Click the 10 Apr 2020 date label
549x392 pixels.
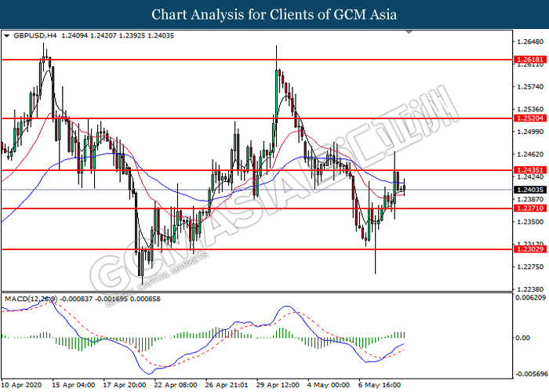click(21, 385)
